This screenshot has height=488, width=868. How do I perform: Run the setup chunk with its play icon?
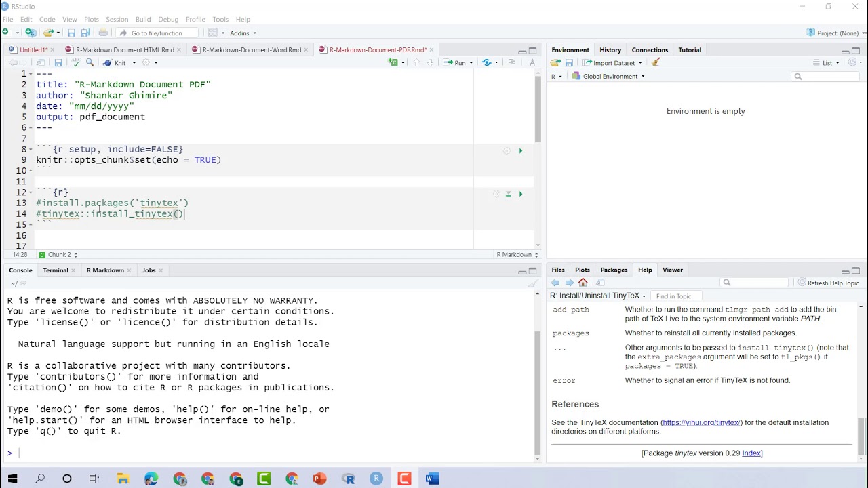coord(521,150)
